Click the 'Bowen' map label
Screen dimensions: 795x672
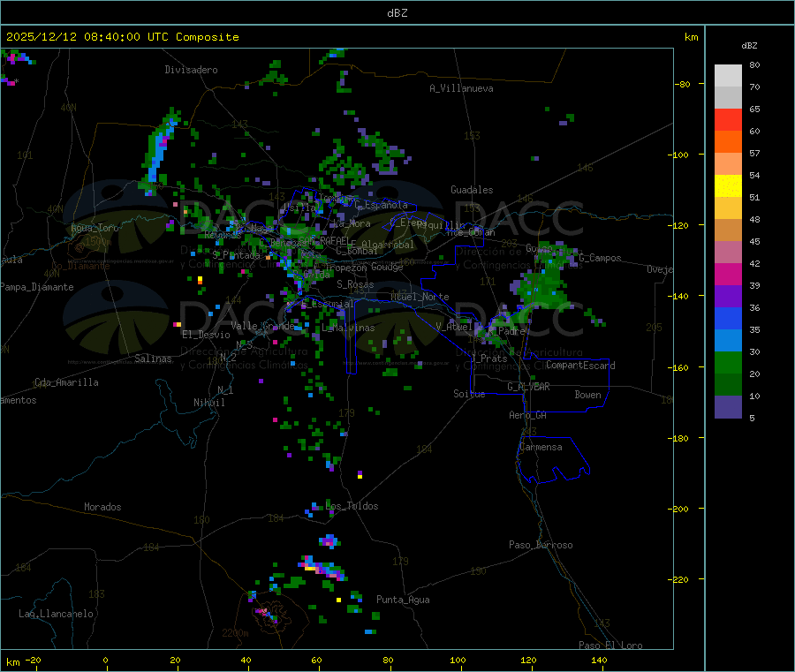pyautogui.click(x=587, y=395)
